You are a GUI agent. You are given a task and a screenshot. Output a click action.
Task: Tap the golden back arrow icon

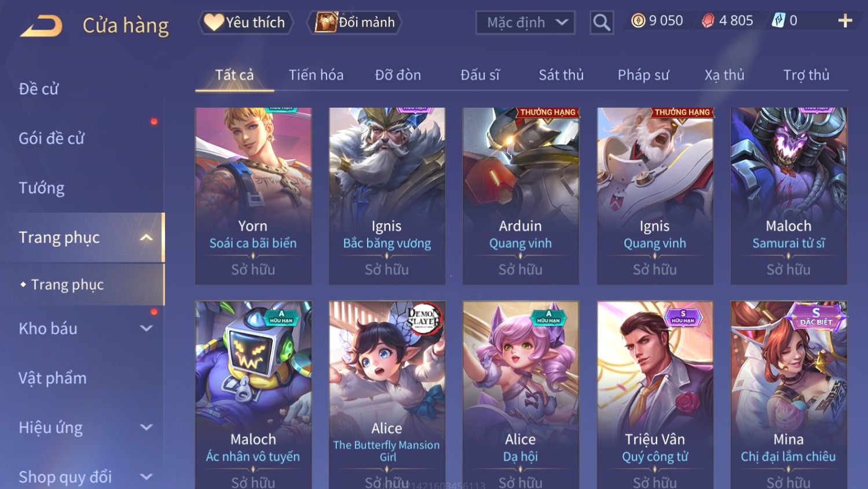[41, 26]
